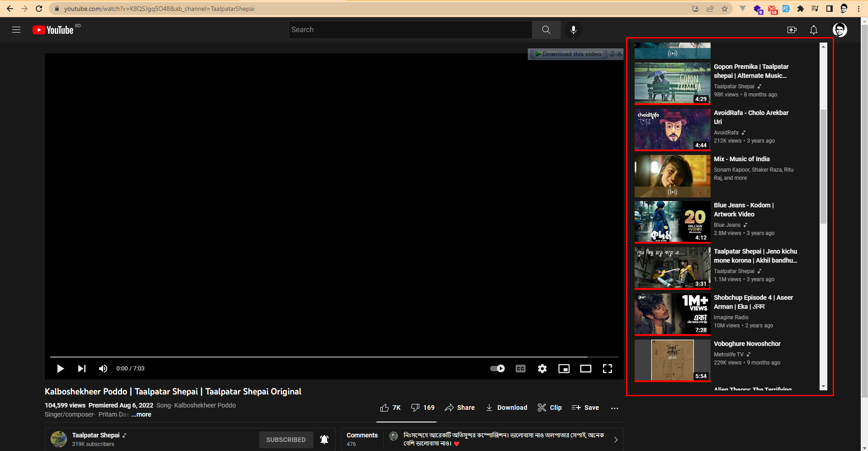This screenshot has width=868, height=451.
Task: Open Chrome three-dot menu
Action: (859, 9)
